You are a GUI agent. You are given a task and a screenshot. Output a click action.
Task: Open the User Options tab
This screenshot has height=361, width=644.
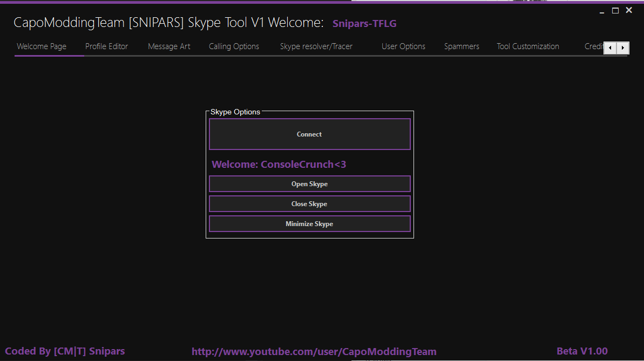click(403, 46)
